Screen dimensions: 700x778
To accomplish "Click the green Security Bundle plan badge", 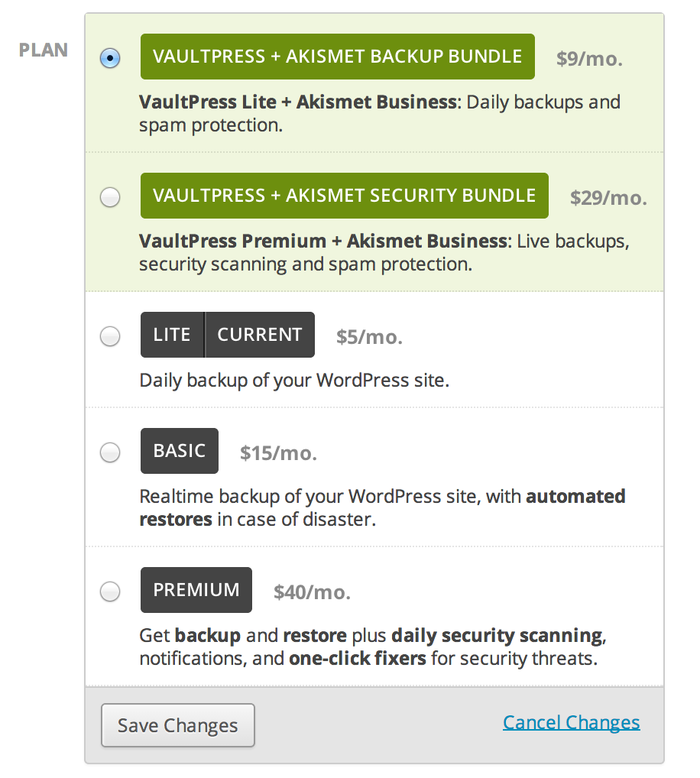I will [x=344, y=196].
